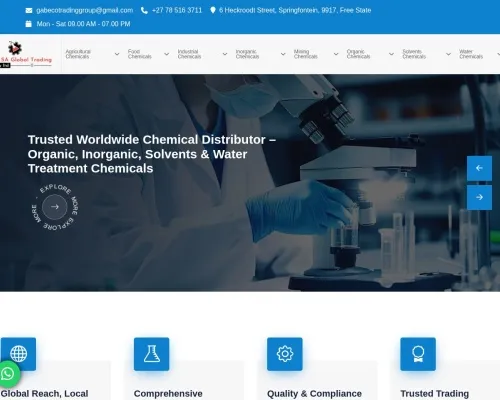Expand Food Chemicals dropdown chevron
Image resolution: width=500 pixels, height=400 pixels.
click(167, 54)
